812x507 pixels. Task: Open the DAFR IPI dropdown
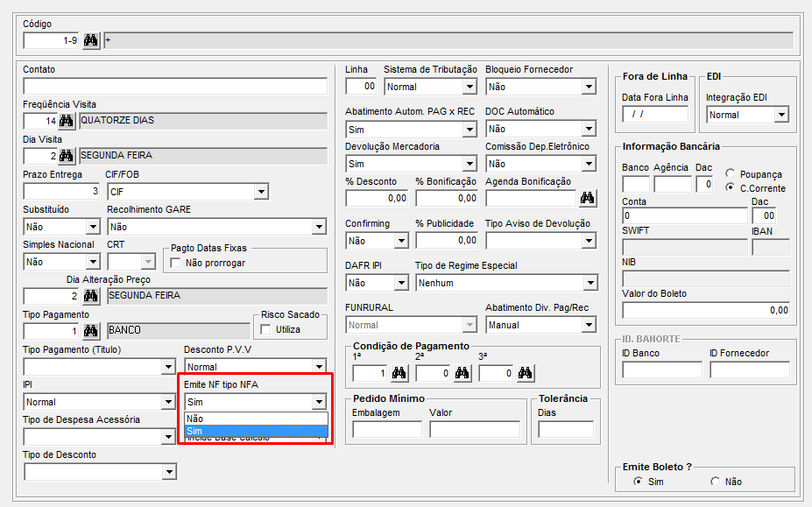tap(401, 284)
